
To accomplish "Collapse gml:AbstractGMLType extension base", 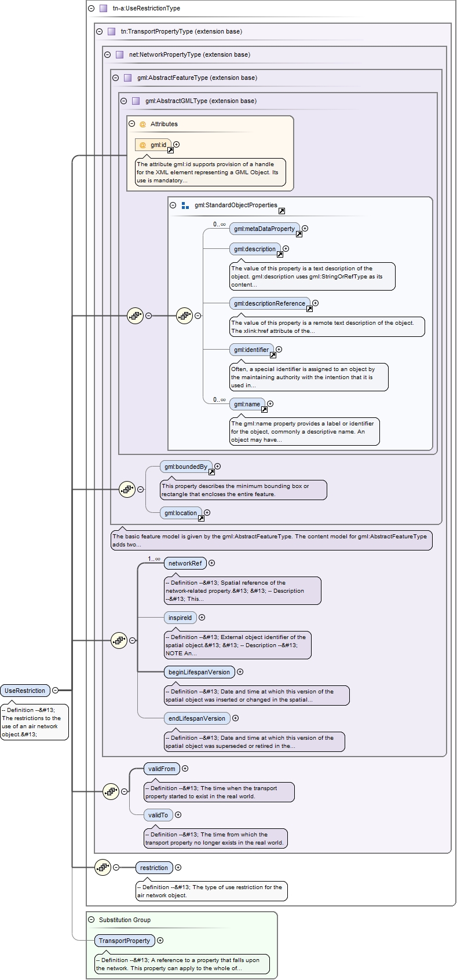I will click(124, 101).
